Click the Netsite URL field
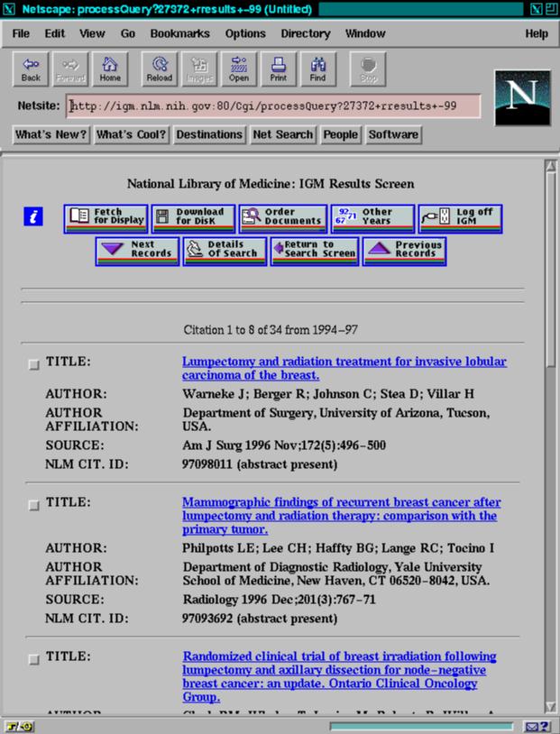The width and height of the screenshot is (560, 734). 273,106
